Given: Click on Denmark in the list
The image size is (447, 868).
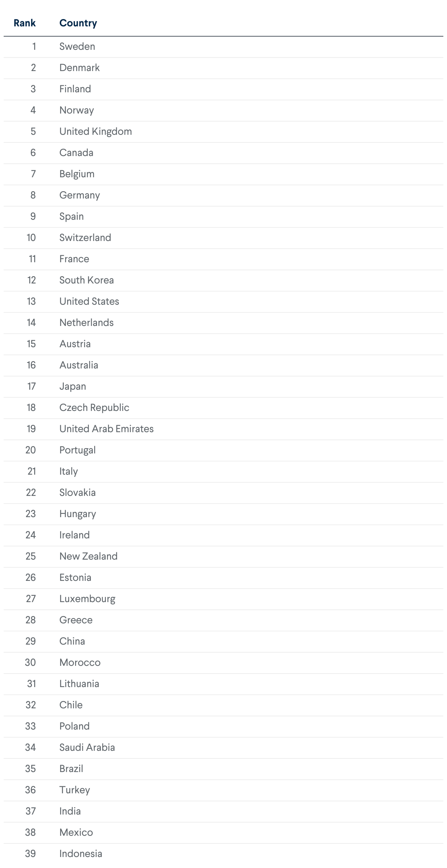Looking at the screenshot, I should [x=79, y=68].
